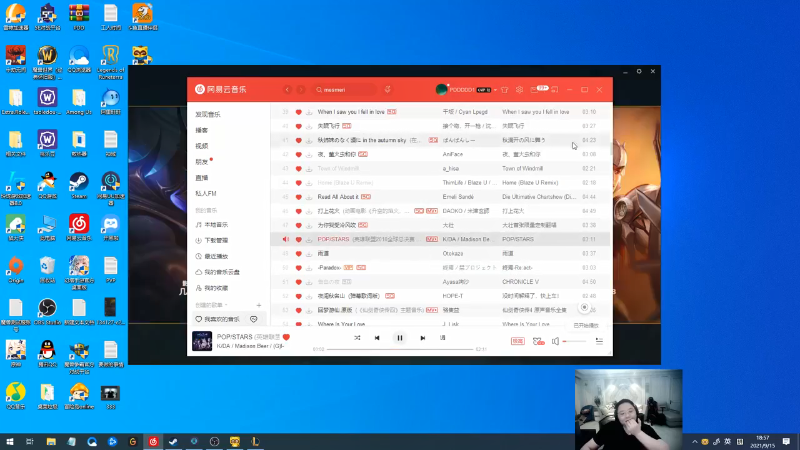800x450 pixels.
Task: Pause playback with the pause button
Action: (400, 338)
